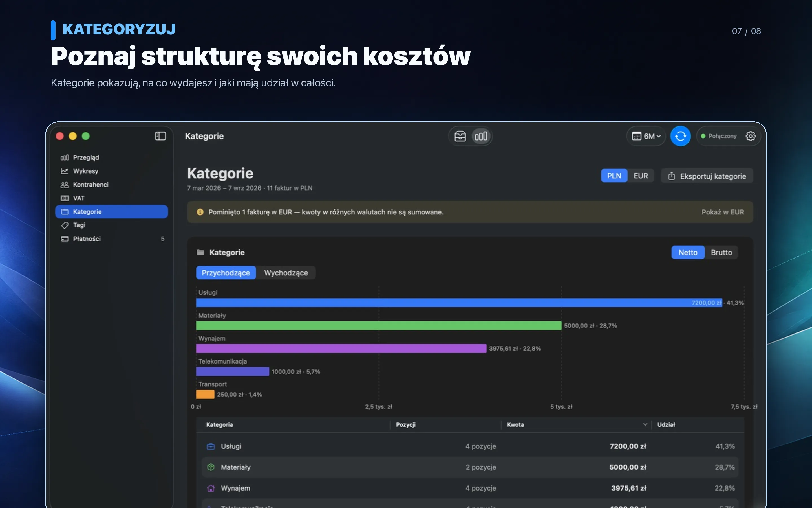Click the cube icon in Materiały row

211,467
